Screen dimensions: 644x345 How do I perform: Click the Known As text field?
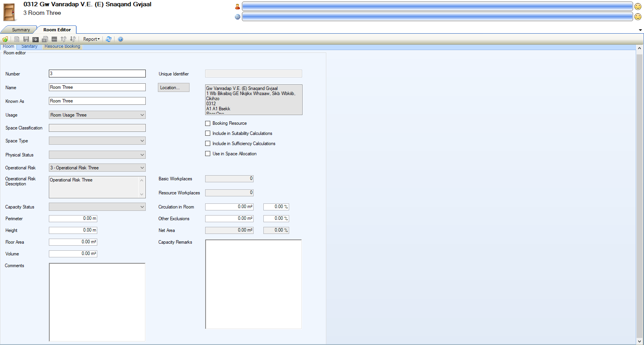[97, 101]
